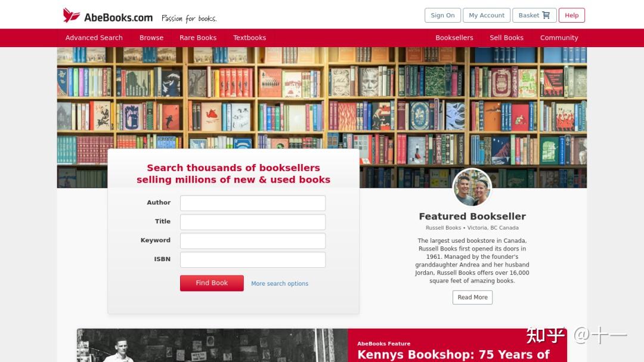Select the Keyword search field
Viewport: 644px width, 362px height.
click(x=253, y=241)
